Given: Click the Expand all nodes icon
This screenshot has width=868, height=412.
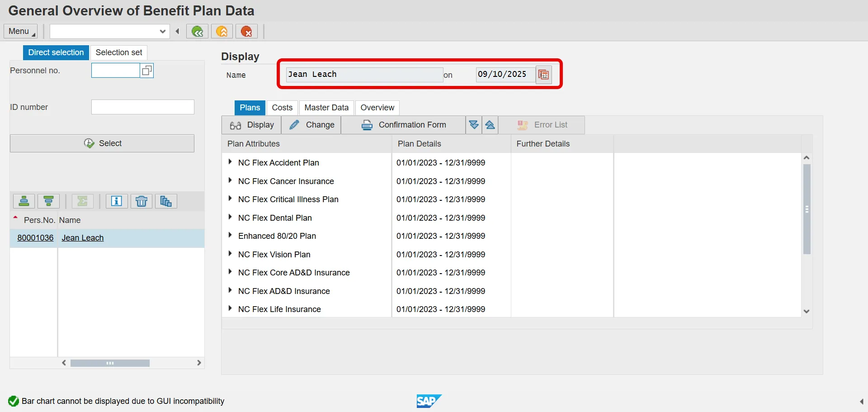Looking at the screenshot, I should pos(473,125).
